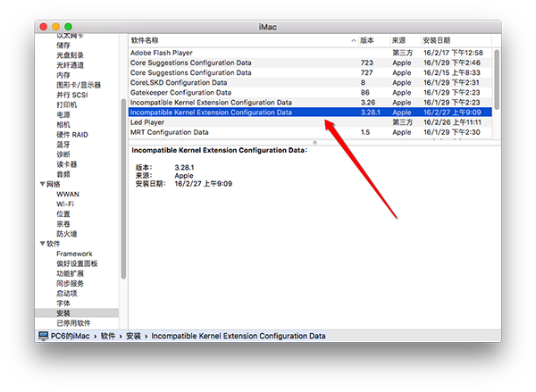Zoom the iMac window with green button
Viewport: 536px width, 392px height.
pyautogui.click(x=69, y=27)
